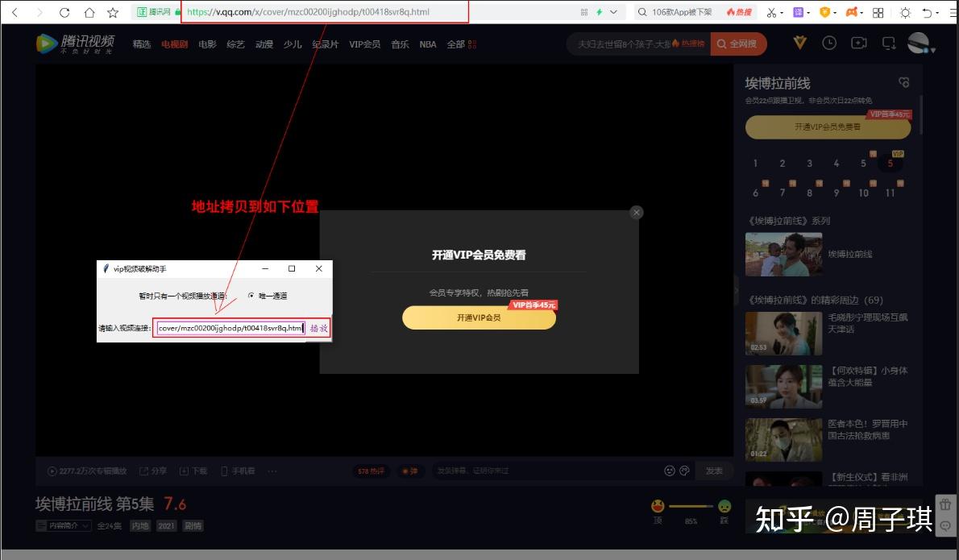Expand the 内容简介 dropdown
959x560 pixels.
(x=64, y=526)
